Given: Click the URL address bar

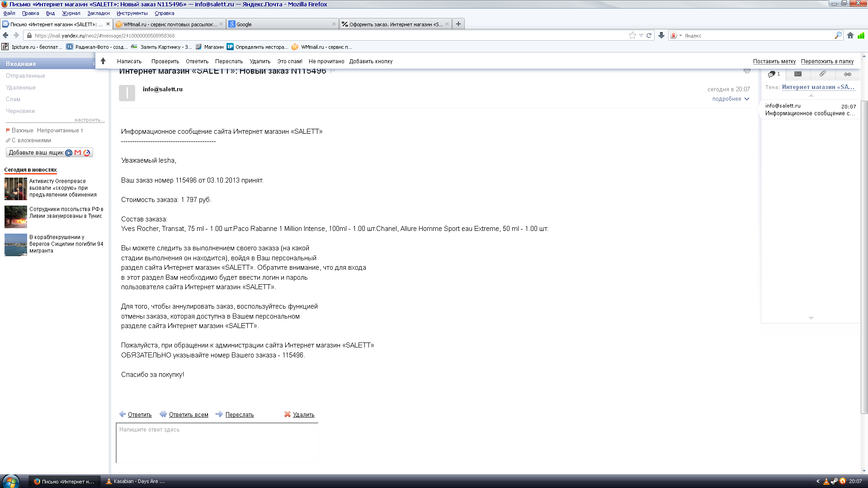Looking at the screenshot, I should point(325,35).
